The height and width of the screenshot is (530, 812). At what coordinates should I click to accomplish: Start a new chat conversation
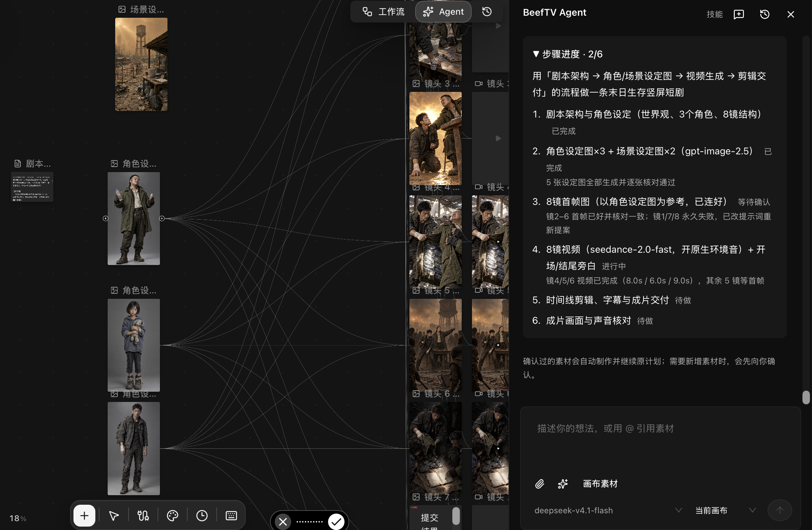[739, 14]
